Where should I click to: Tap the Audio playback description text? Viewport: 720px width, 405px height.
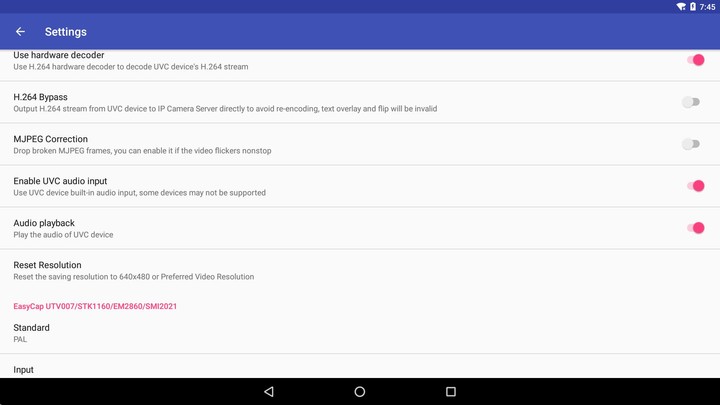63,235
